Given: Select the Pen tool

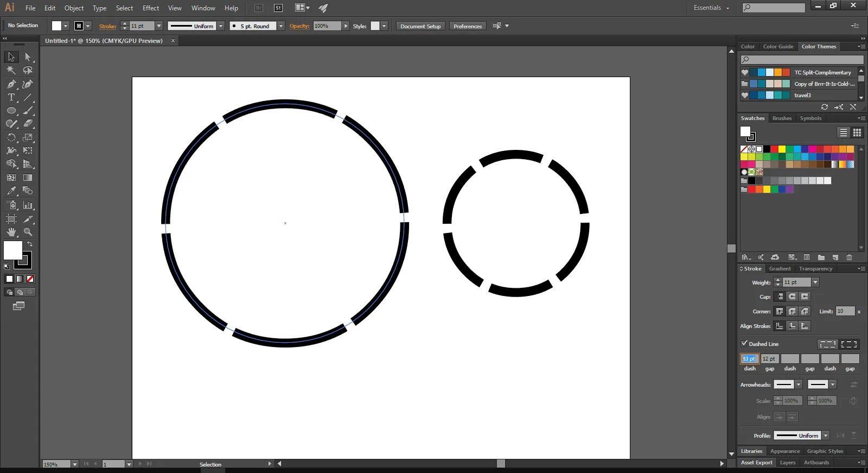Looking at the screenshot, I should [x=11, y=84].
